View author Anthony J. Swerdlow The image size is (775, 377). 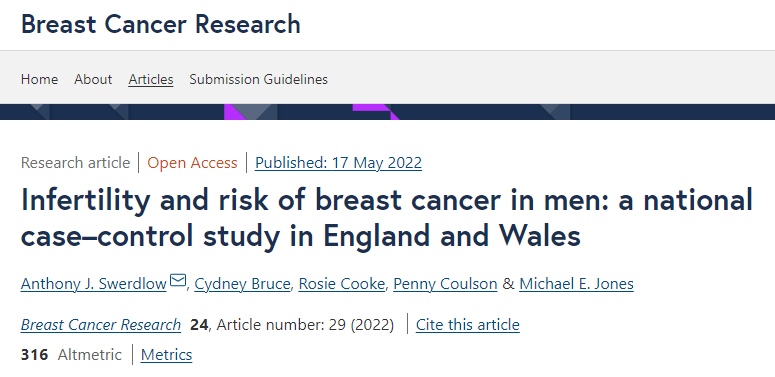(x=93, y=284)
